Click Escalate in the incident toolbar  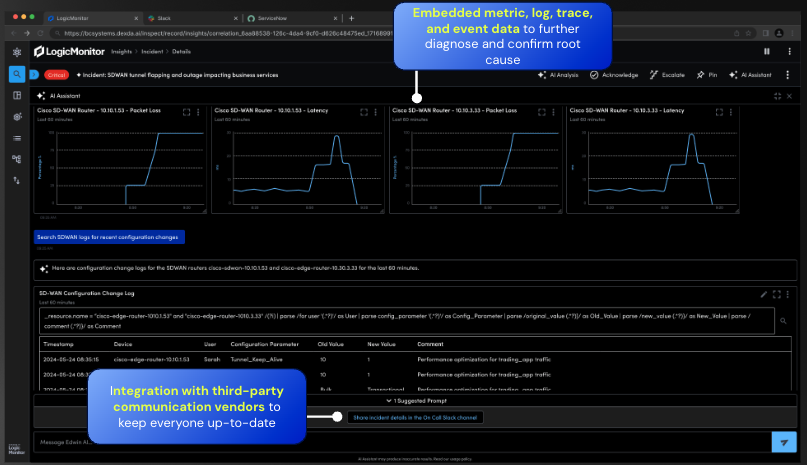[666, 74]
